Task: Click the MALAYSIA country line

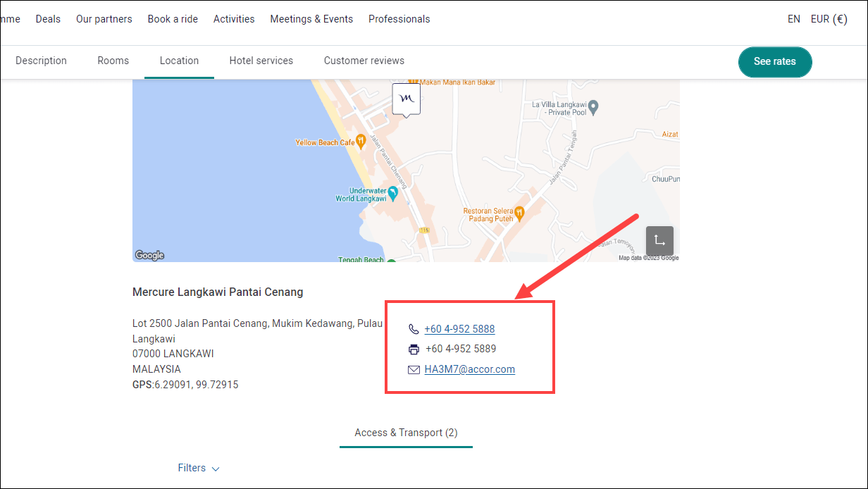Action: [x=156, y=369]
